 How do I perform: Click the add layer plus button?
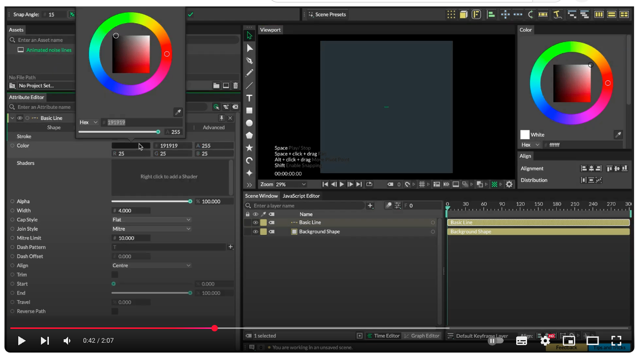(370, 206)
